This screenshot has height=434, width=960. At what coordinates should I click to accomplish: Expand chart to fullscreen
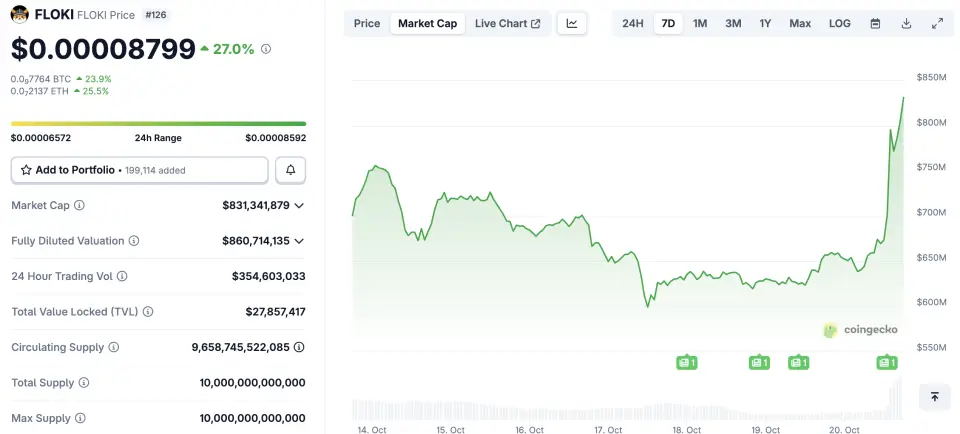point(937,23)
